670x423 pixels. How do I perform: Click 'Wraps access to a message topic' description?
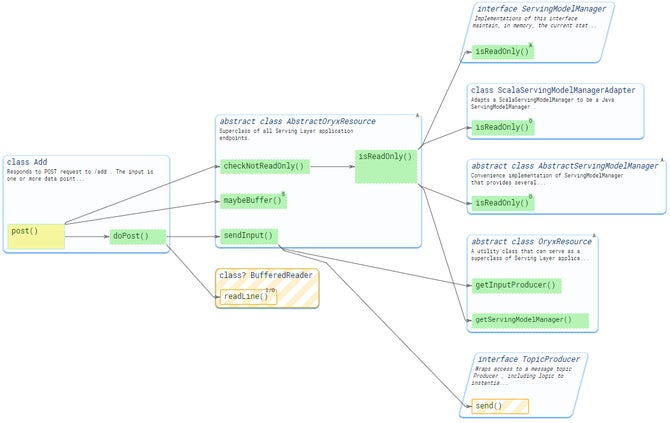pyautogui.click(x=522, y=376)
